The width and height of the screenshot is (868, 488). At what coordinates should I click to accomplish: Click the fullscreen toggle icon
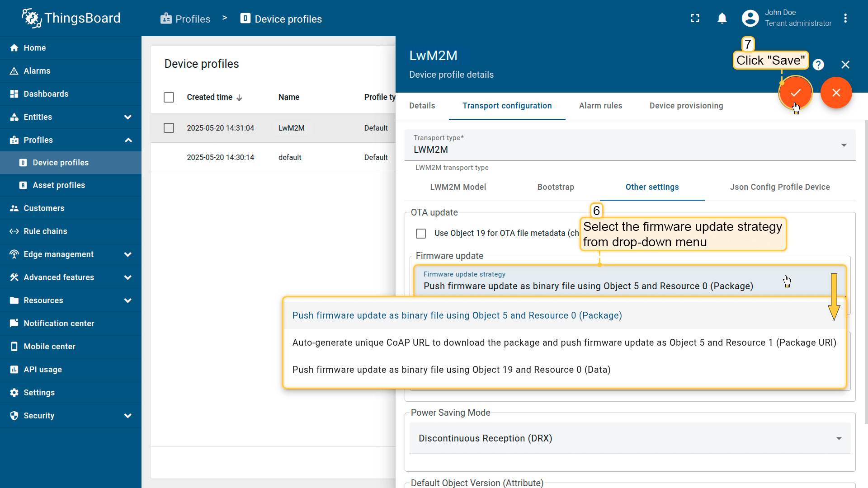695,18
